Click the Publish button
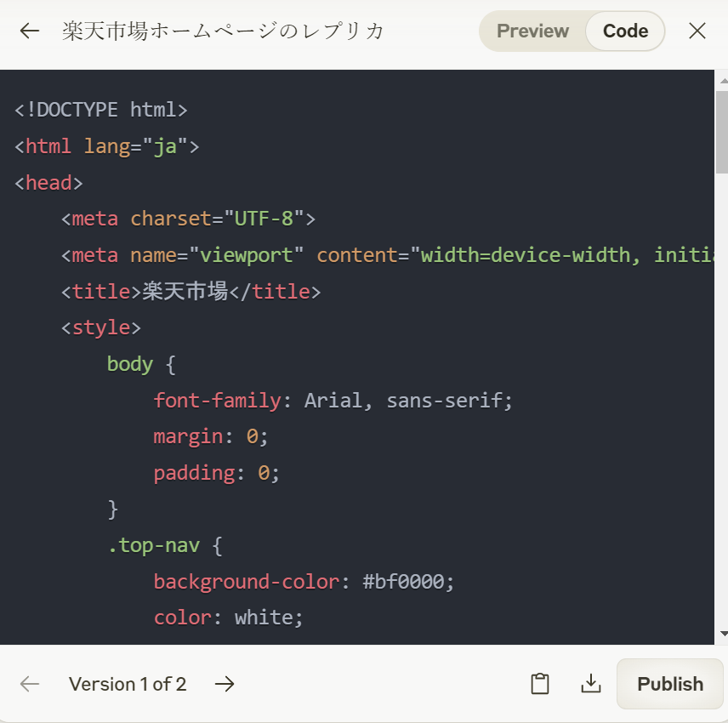This screenshot has width=728, height=723. coord(670,684)
